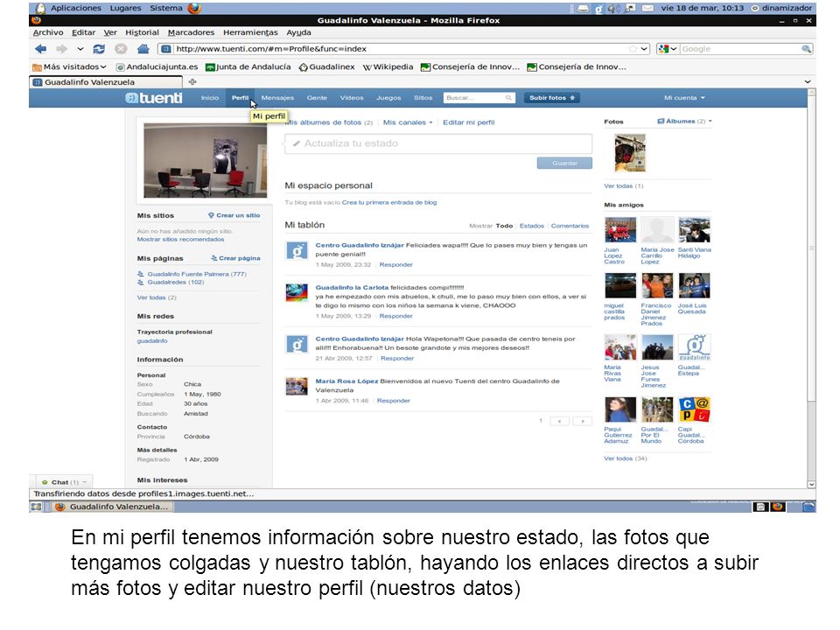Click the tuenti Buscar search field
Image resolution: width=840 pixels, height=630 pixels.
click(479, 98)
